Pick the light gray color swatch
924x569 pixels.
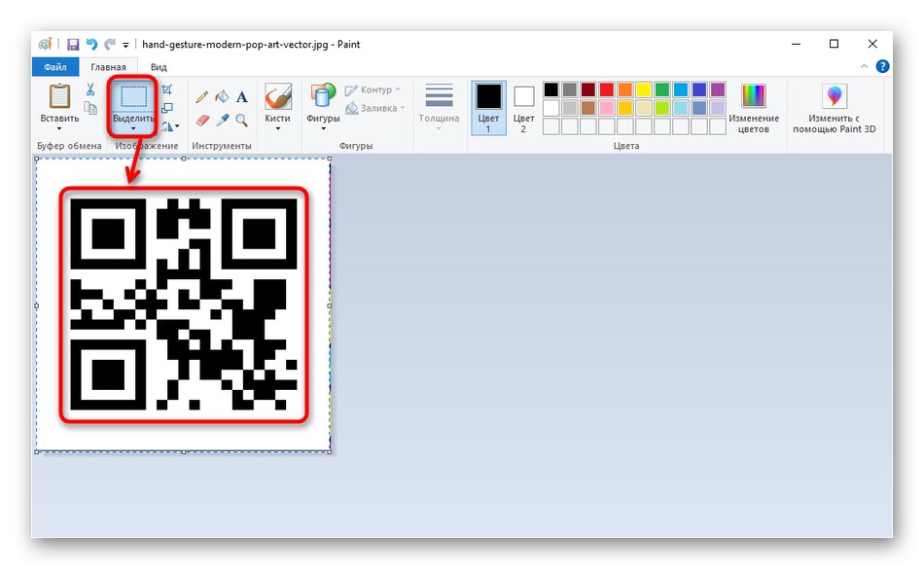[569, 108]
